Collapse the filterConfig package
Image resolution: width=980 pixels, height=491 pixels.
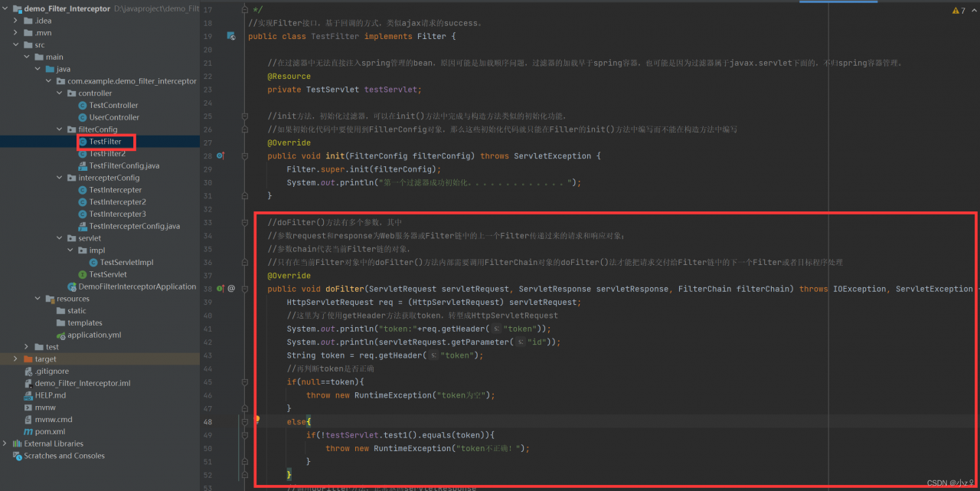(60, 129)
